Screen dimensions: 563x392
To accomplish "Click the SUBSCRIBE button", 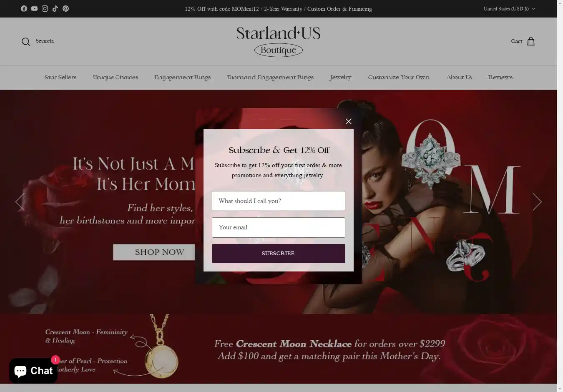I will click(x=278, y=254).
